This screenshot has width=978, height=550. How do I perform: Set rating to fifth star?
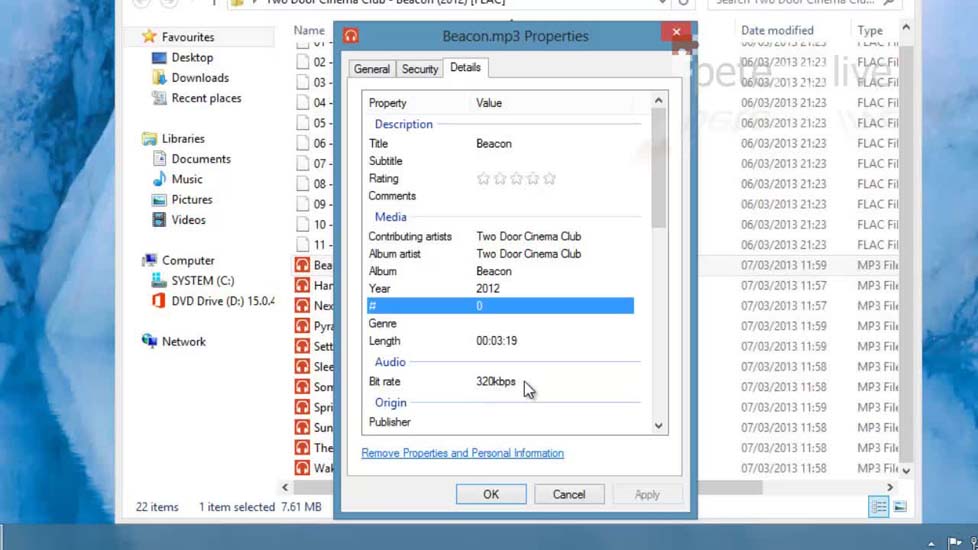pos(550,179)
